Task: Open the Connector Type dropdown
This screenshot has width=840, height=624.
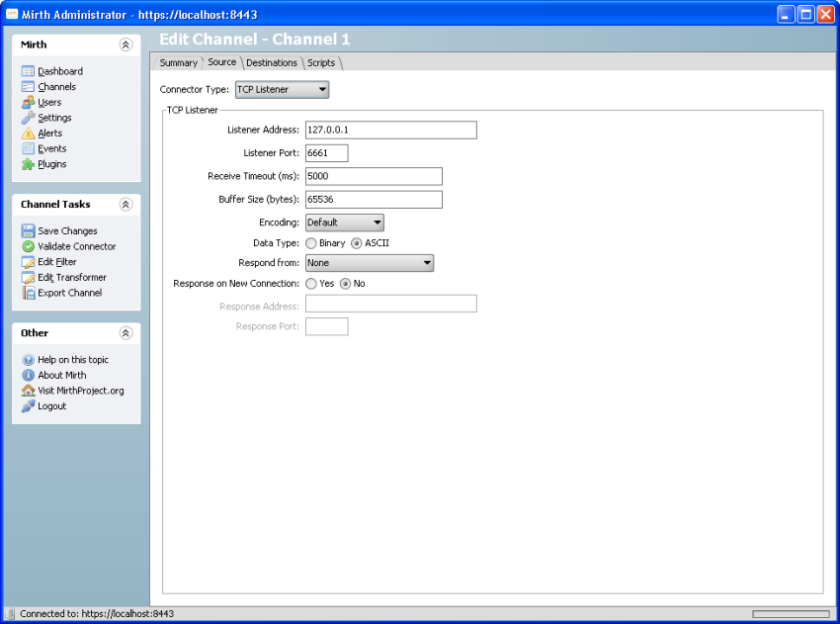Action: pos(282,90)
